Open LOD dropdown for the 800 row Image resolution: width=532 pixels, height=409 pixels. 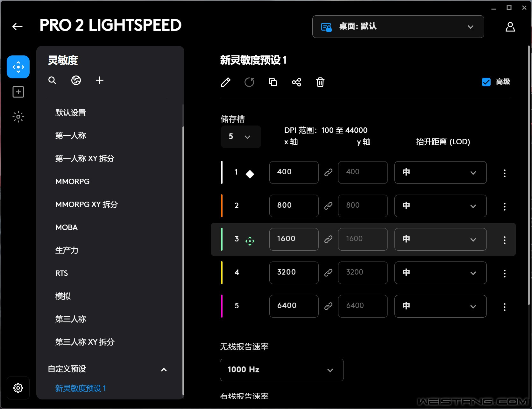(440, 206)
